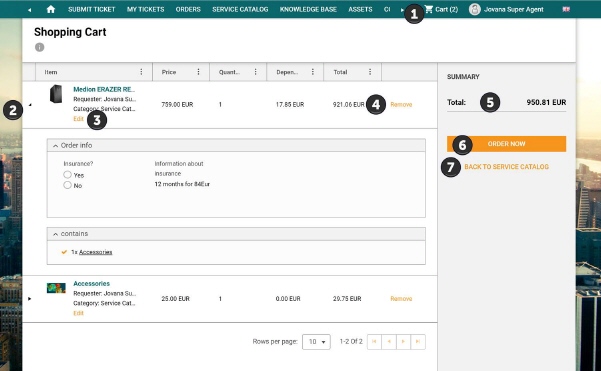Click the Accessories product image
The height and width of the screenshot is (371, 601).
point(56,288)
